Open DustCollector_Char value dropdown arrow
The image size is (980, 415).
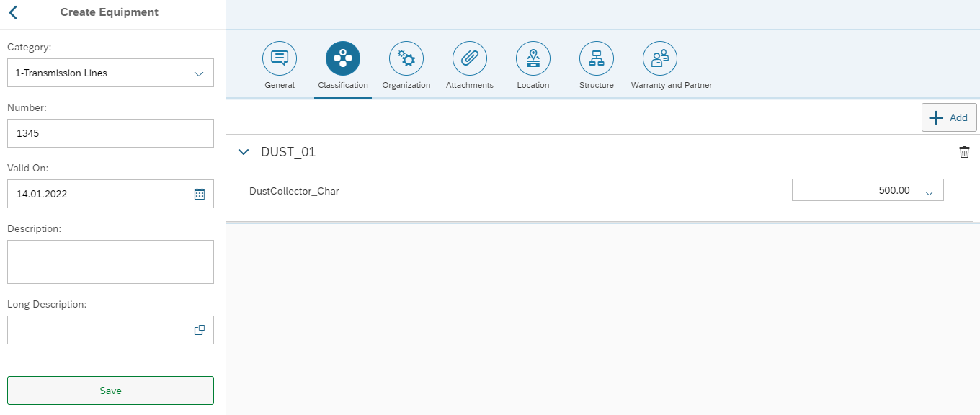[x=929, y=192]
